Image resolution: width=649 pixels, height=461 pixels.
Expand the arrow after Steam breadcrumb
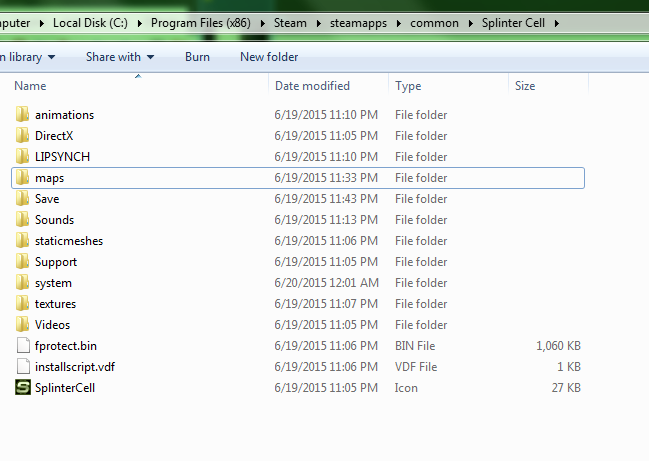pyautogui.click(x=318, y=23)
